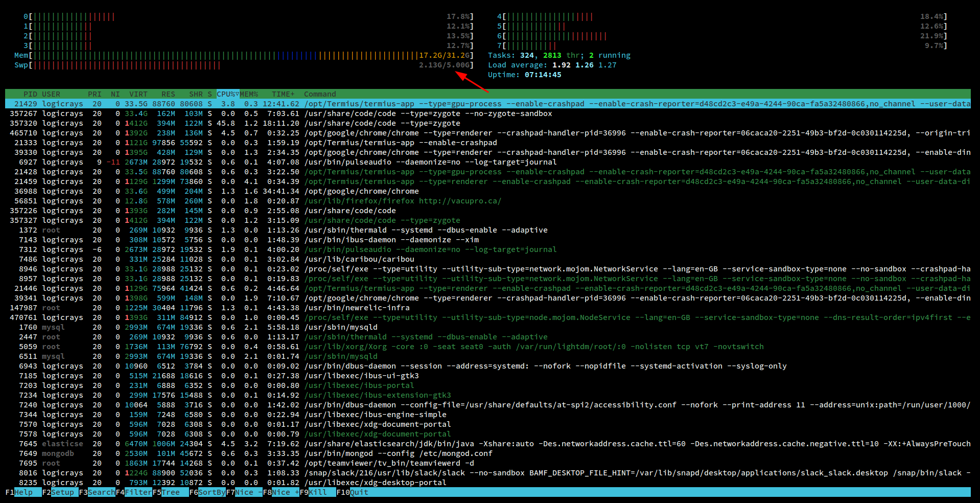
Task: Activate the F4 Filter button
Action: (134, 492)
